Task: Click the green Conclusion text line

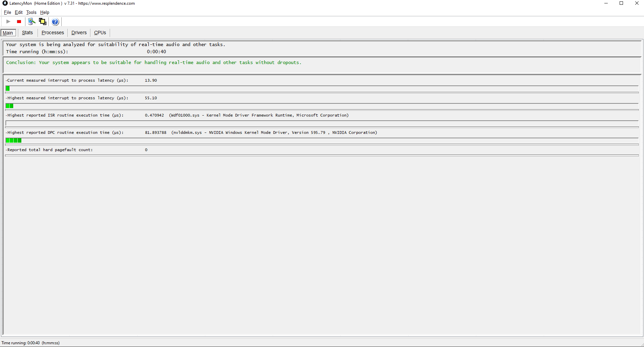Action: (153, 63)
